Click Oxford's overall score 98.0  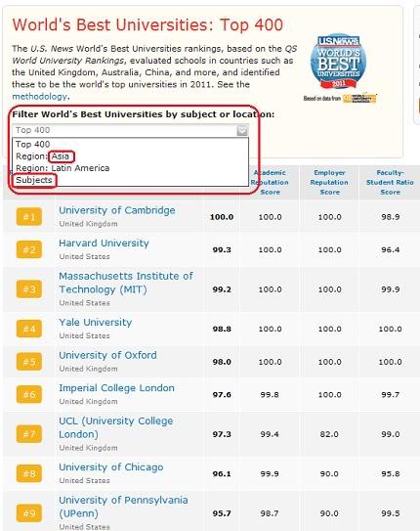pyautogui.click(x=222, y=362)
